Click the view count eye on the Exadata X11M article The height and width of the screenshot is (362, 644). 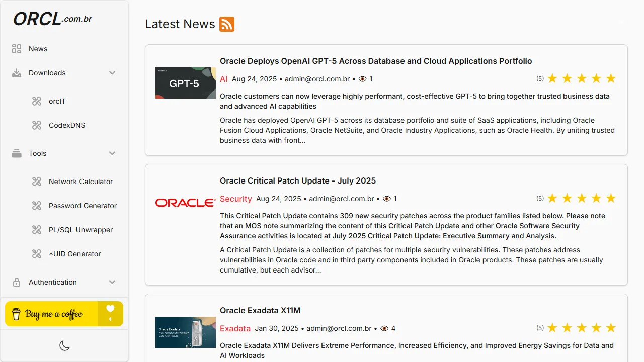pos(384,328)
